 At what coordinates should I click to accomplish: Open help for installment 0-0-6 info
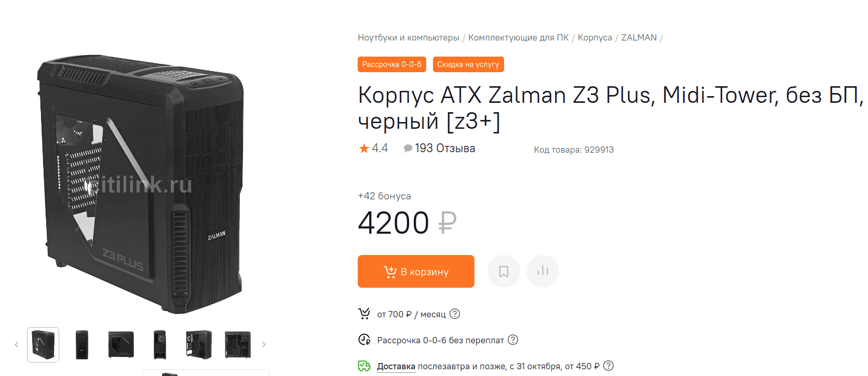pos(513,340)
